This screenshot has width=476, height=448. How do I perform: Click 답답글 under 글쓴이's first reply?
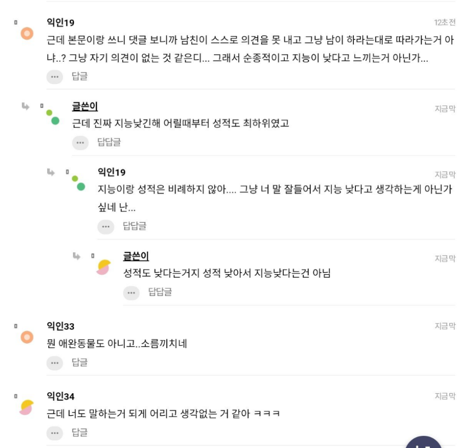click(109, 143)
